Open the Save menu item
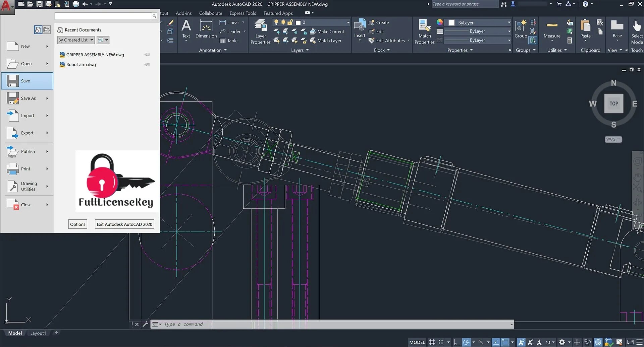The height and width of the screenshot is (347, 644). (x=27, y=81)
